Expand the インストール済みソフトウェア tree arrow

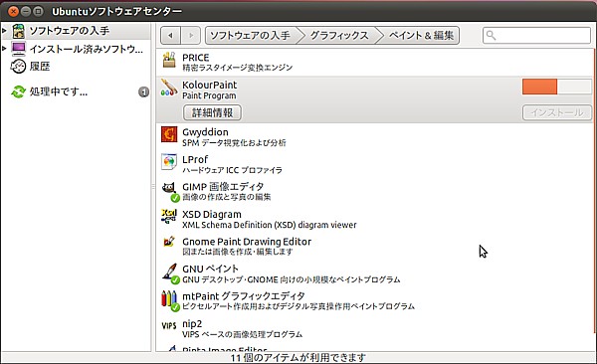pos(4,49)
